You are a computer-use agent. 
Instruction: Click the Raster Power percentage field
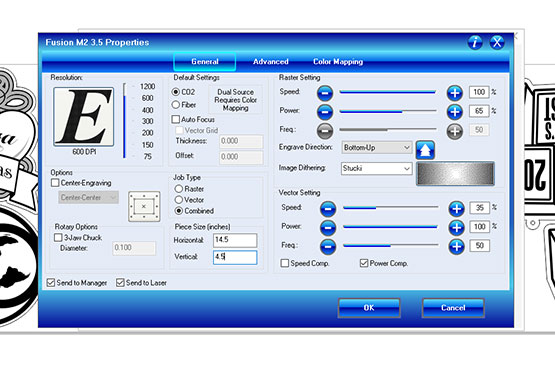pyautogui.click(x=479, y=111)
